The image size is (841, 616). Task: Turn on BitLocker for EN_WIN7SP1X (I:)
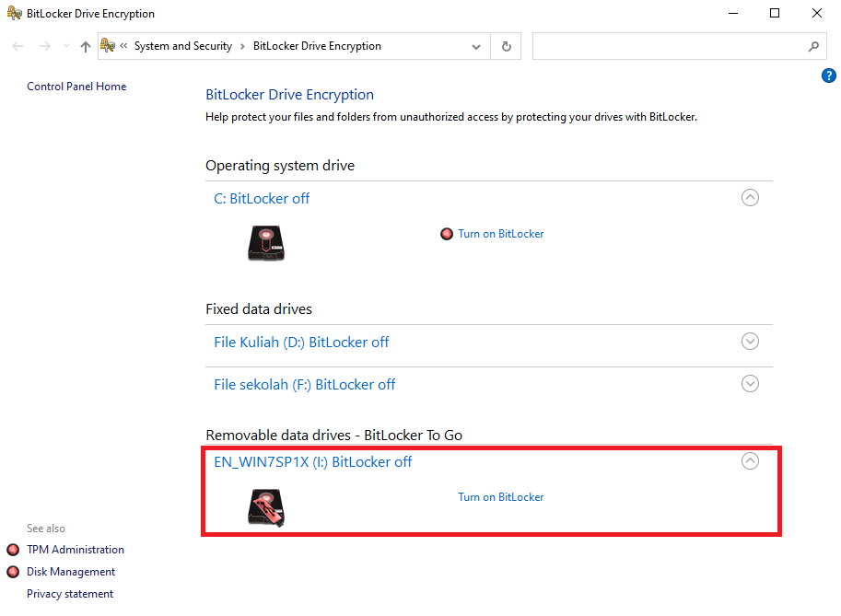(500, 497)
